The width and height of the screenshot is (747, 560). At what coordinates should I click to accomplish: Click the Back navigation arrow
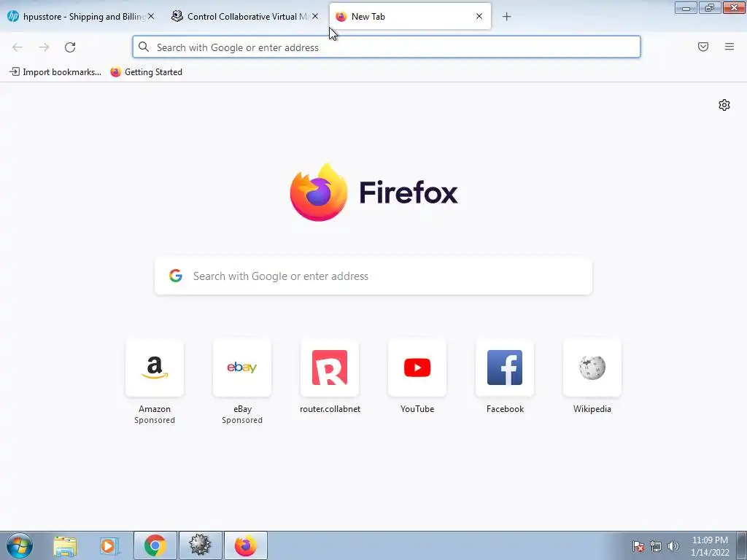[x=18, y=47]
